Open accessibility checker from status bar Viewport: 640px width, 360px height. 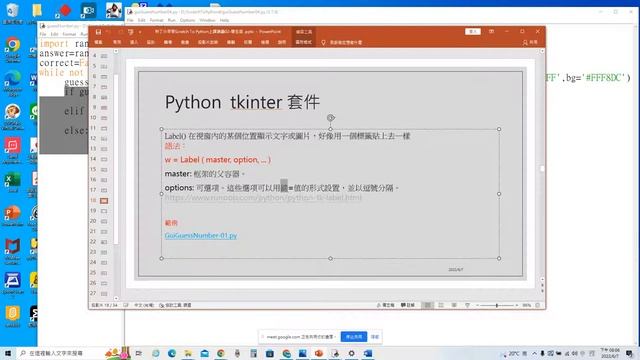pos(175,305)
